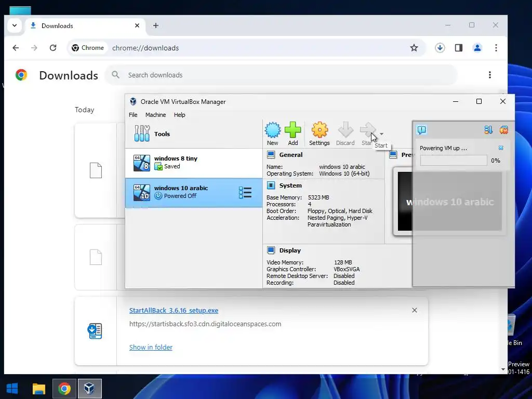Viewport: 532px width, 399px height.
Task: Click the Start arrow toolbar icon
Action: (x=368, y=130)
